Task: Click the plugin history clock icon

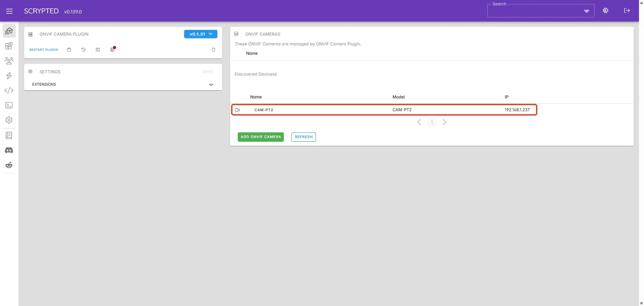Action: 84,50
